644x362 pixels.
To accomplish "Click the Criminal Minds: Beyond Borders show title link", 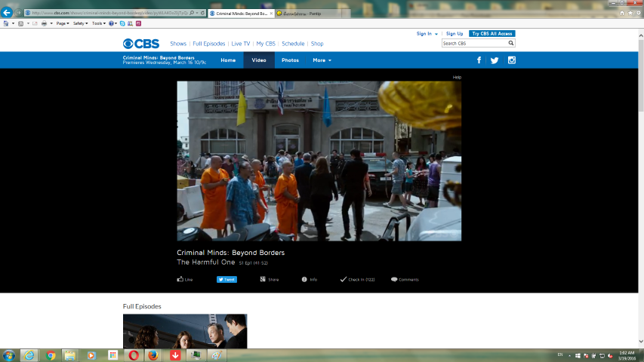I will 159,58.
